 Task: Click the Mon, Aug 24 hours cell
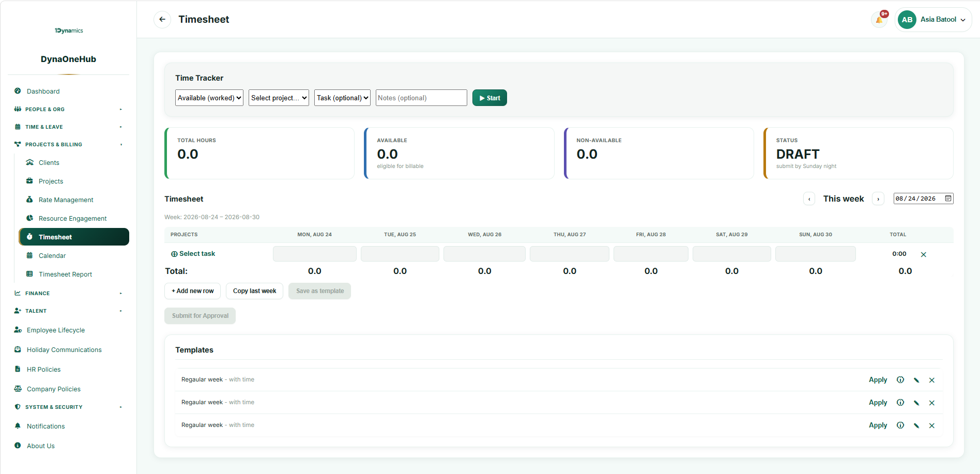[315, 254]
